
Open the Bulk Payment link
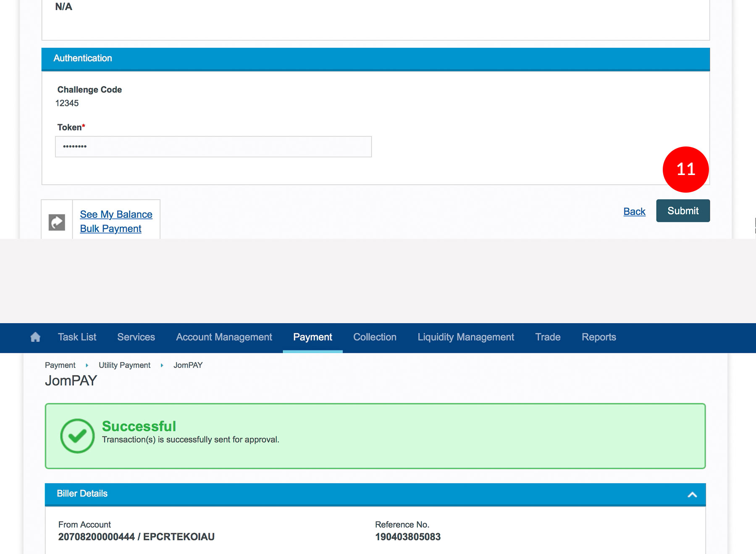click(x=110, y=229)
